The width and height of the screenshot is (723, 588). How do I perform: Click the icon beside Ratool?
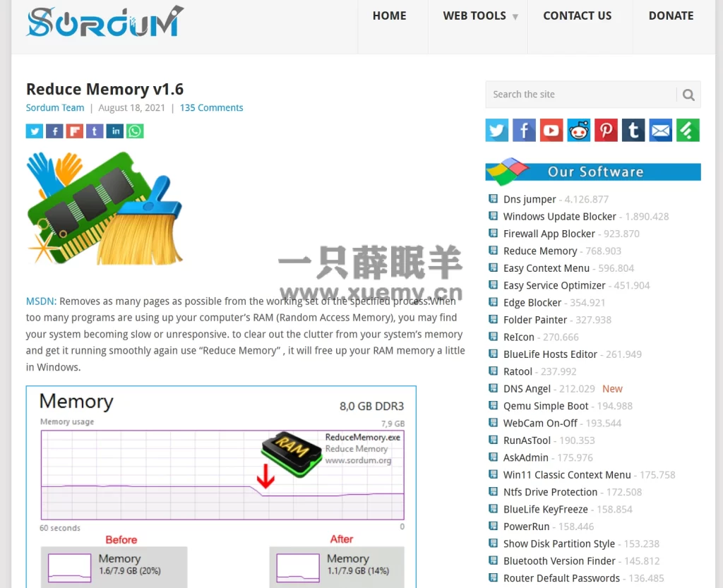coord(493,371)
